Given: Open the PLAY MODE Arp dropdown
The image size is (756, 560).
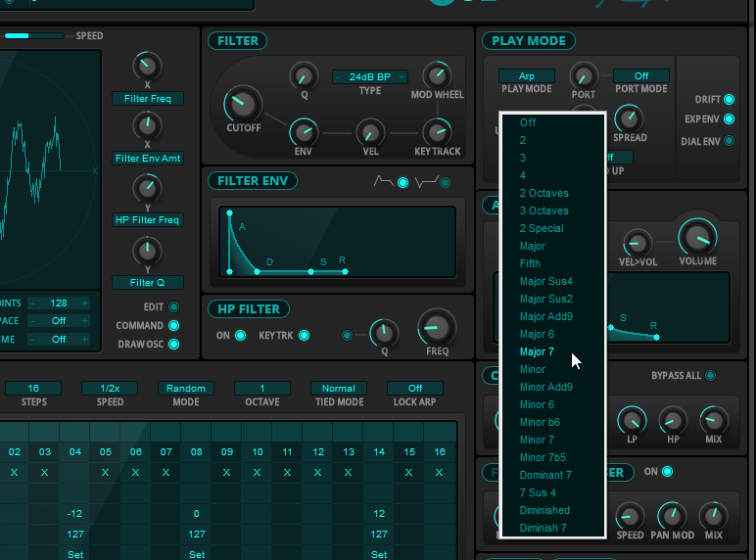Looking at the screenshot, I should [x=527, y=75].
